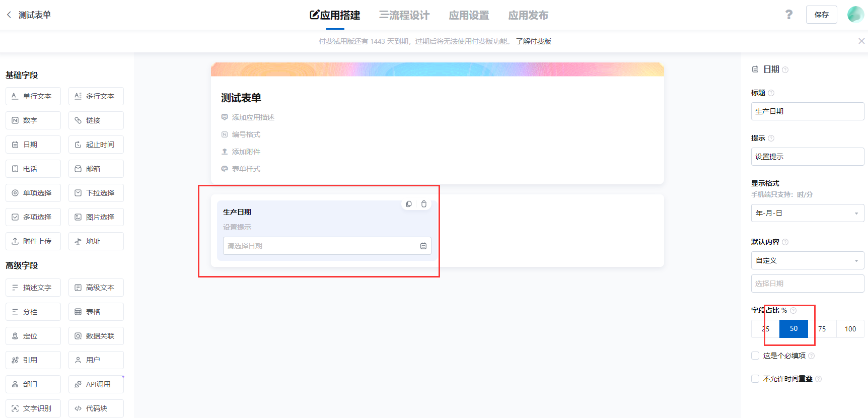Viewport: 868px width, 418px height.
Task: Click the copy icon on 生产日期 field
Action: coord(409,204)
